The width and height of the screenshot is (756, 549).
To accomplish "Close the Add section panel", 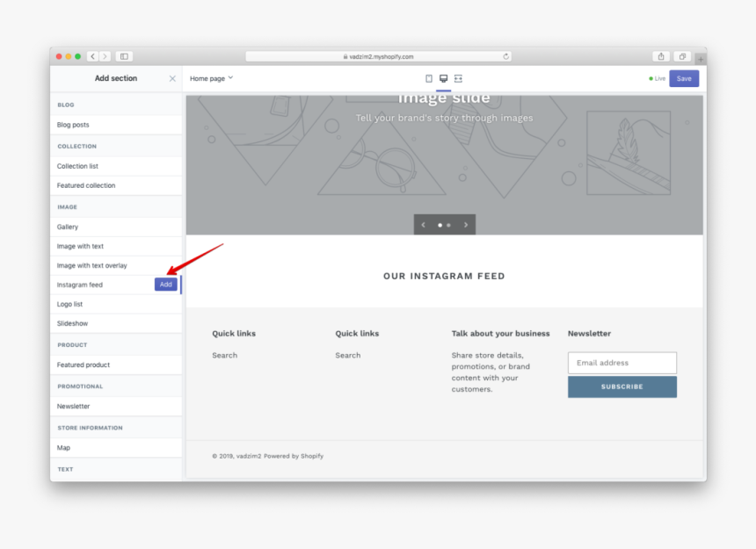I will click(172, 78).
